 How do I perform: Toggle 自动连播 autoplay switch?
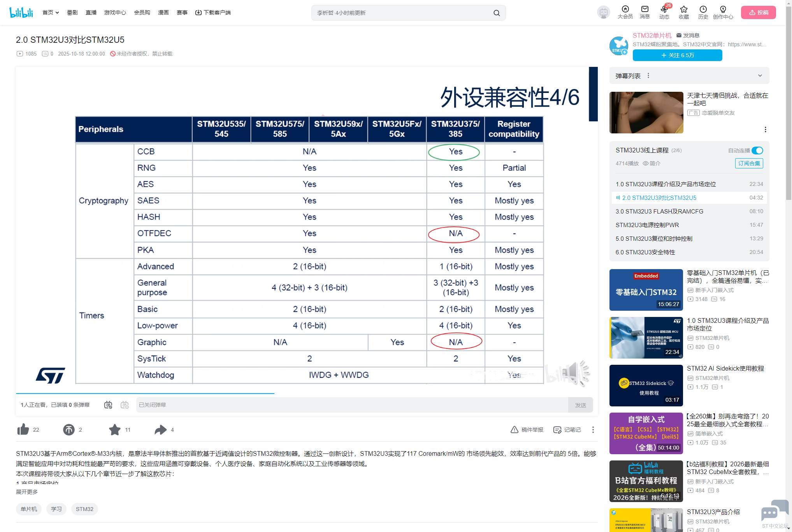(757, 150)
